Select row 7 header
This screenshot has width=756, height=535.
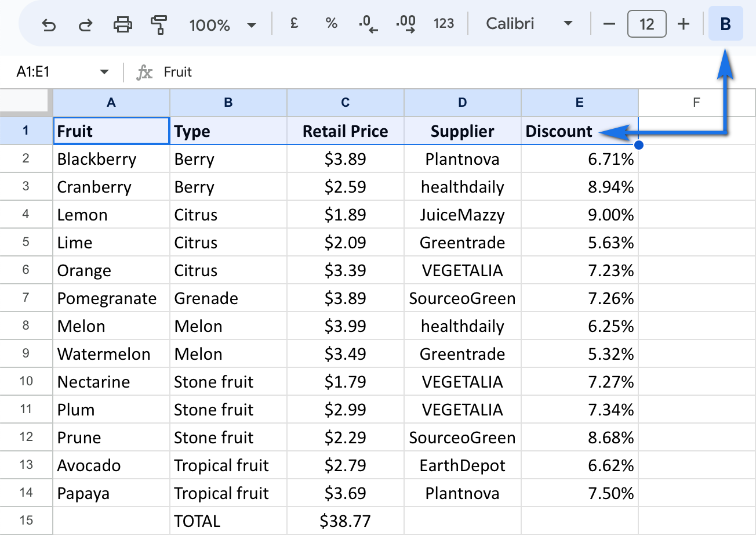coord(26,298)
